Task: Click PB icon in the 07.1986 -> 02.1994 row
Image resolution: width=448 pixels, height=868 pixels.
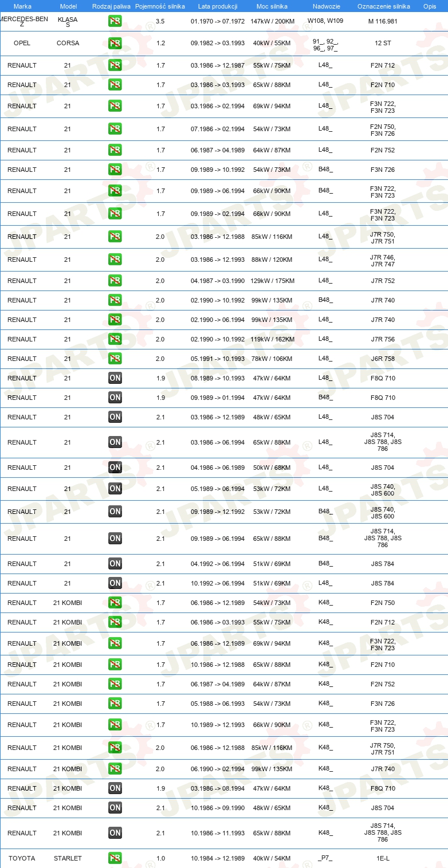Action: [x=115, y=129]
